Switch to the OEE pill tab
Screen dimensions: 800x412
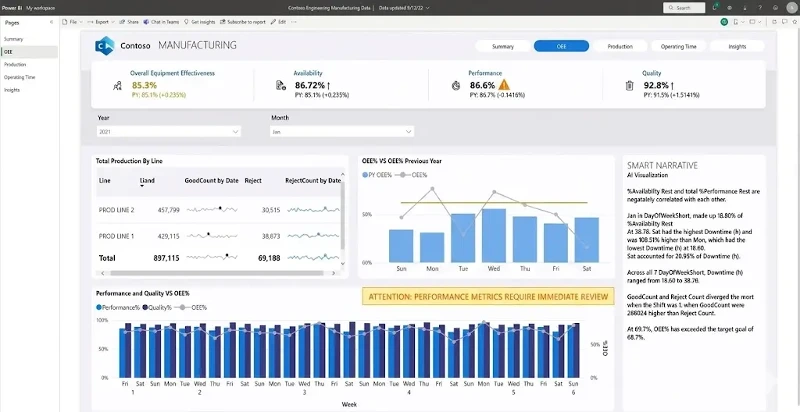[x=561, y=46]
